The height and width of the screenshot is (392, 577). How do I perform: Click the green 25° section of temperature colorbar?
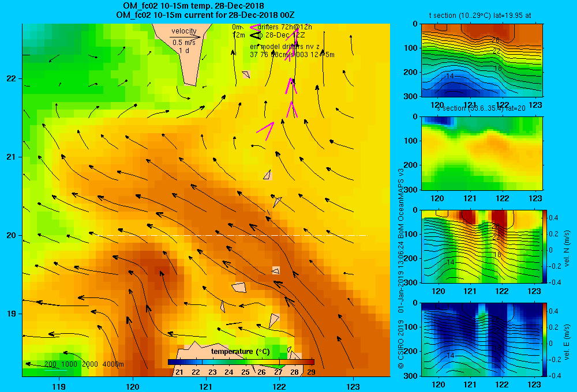pyautogui.click(x=245, y=362)
